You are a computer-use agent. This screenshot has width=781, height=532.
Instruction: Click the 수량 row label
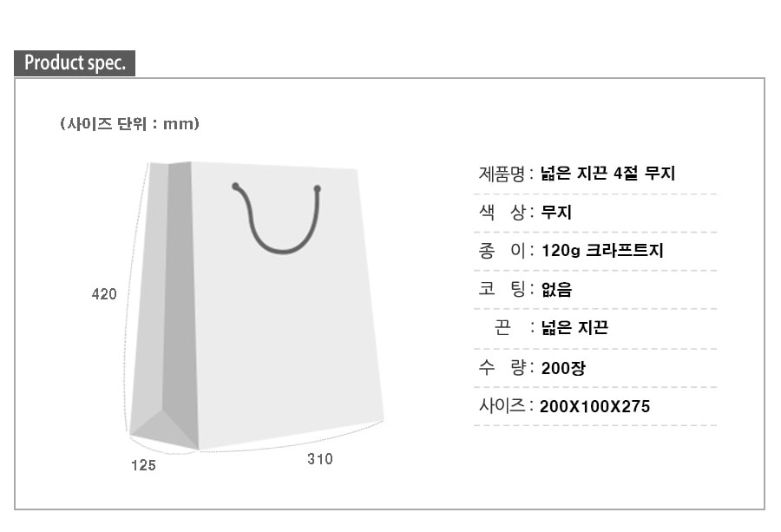tap(502, 367)
